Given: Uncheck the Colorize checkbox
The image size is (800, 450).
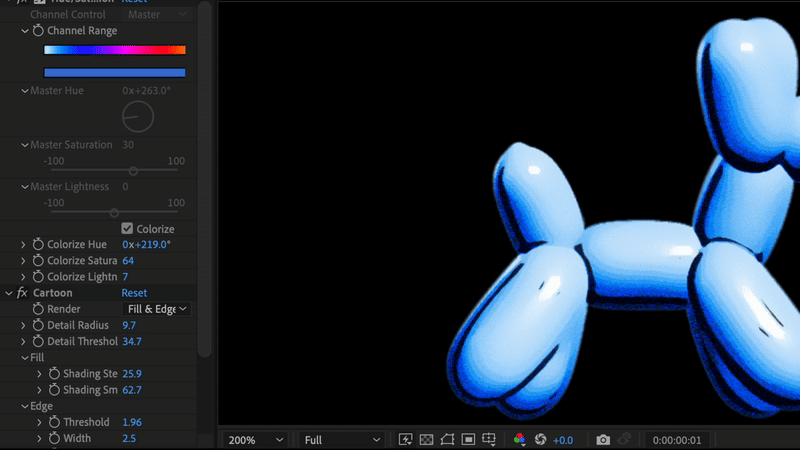Looking at the screenshot, I should pos(127,229).
